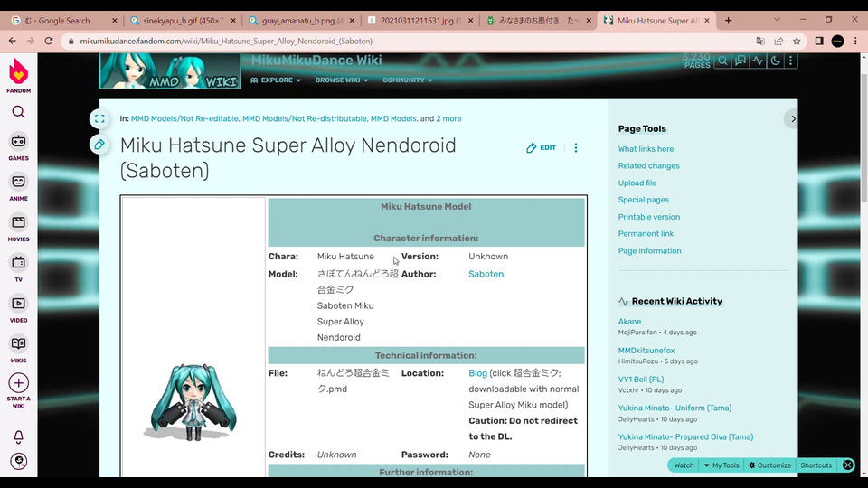Open Upload file link
The image size is (868, 488).
pyautogui.click(x=637, y=183)
